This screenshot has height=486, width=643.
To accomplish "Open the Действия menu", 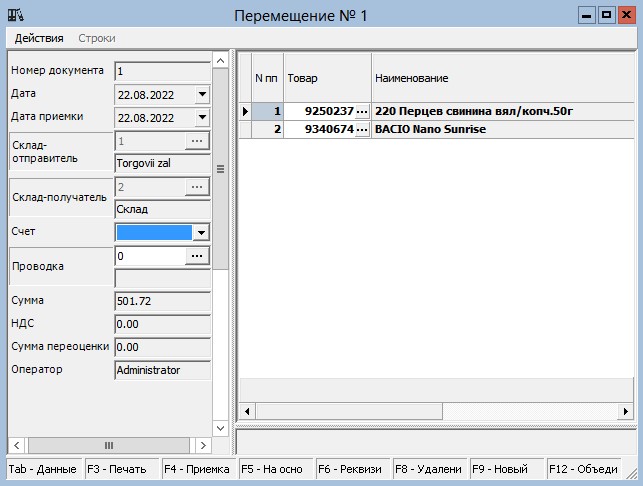I will tap(39, 38).
